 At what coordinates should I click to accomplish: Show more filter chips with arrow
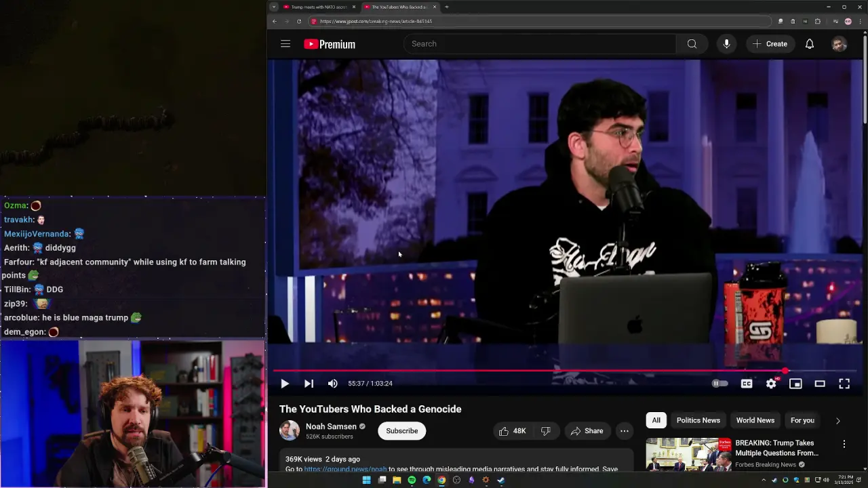pos(837,421)
